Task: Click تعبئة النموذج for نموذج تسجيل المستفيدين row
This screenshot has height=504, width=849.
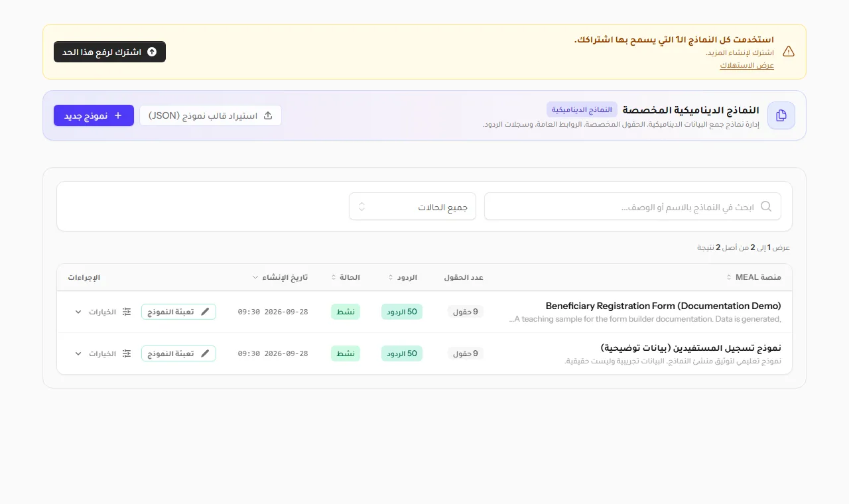Action: pyautogui.click(x=178, y=353)
